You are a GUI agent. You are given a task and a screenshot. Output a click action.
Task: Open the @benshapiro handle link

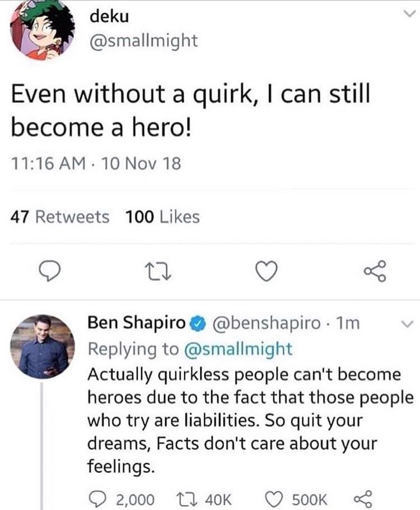pyautogui.click(x=267, y=324)
